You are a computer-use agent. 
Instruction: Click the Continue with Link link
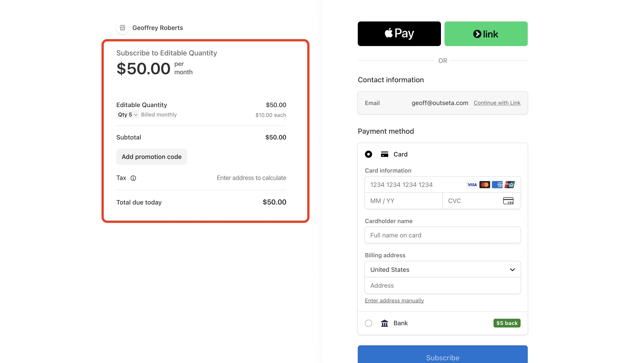(497, 103)
